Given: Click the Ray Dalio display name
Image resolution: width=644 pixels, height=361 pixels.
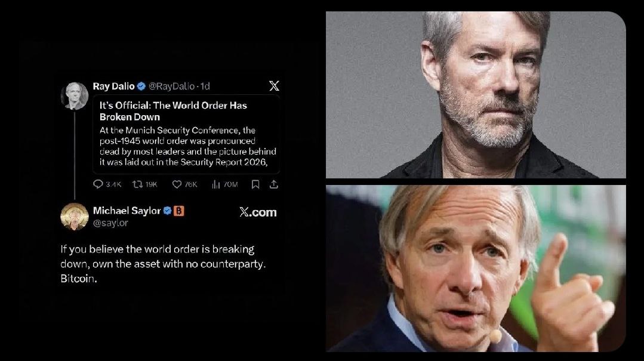Looking at the screenshot, I should (113, 87).
